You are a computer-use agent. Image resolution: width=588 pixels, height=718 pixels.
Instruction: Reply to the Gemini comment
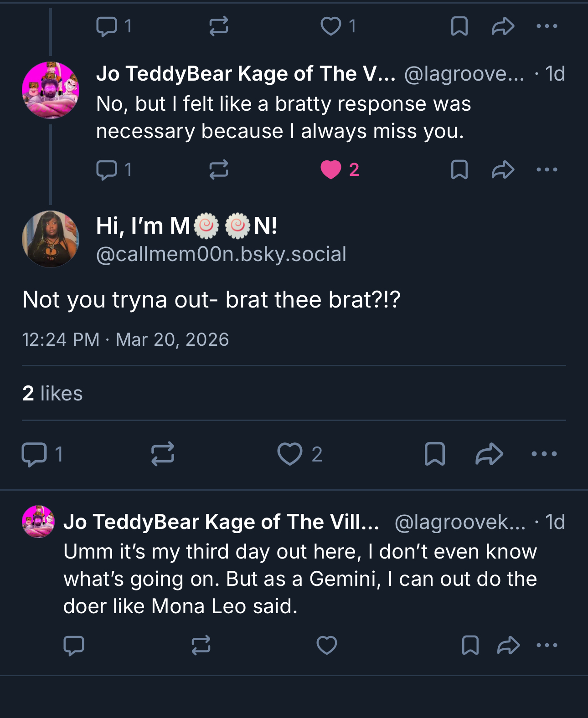(x=74, y=645)
